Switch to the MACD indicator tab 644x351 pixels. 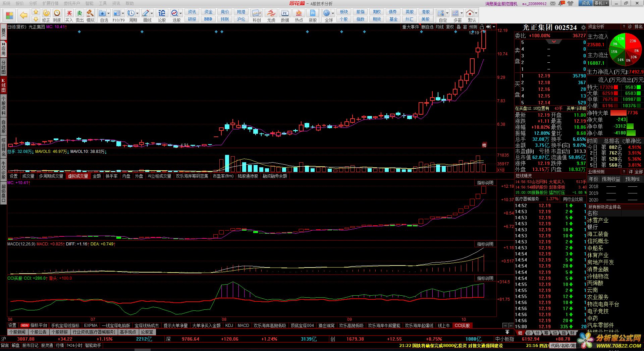(x=243, y=326)
